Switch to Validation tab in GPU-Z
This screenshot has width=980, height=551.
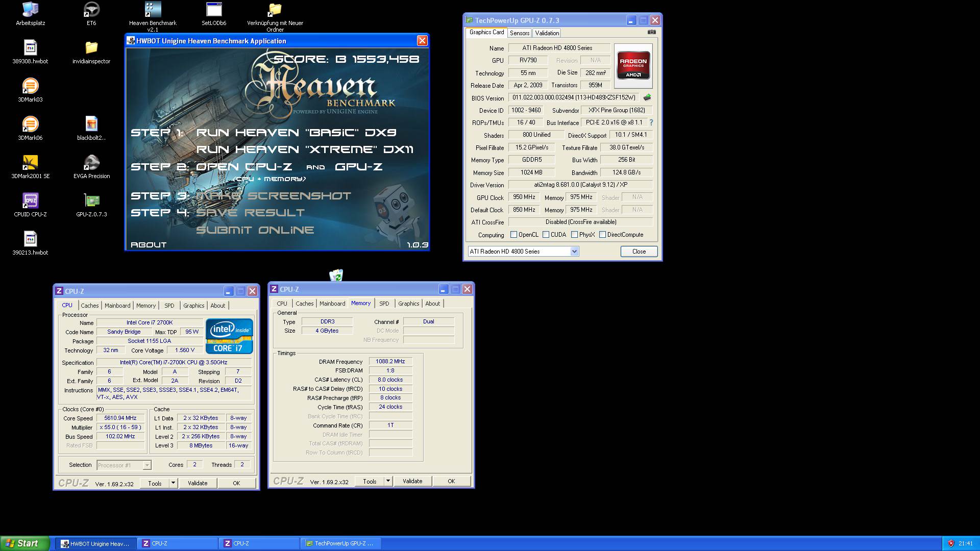click(547, 33)
